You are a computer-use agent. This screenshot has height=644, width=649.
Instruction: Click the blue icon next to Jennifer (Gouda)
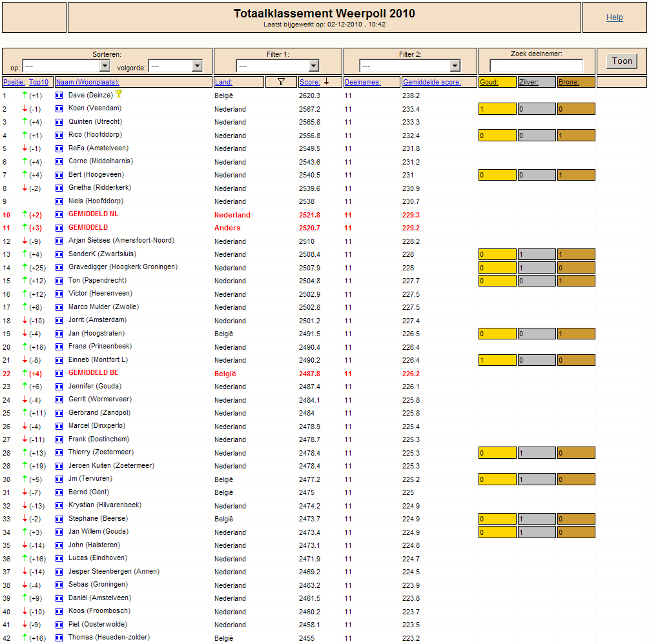[x=59, y=387]
